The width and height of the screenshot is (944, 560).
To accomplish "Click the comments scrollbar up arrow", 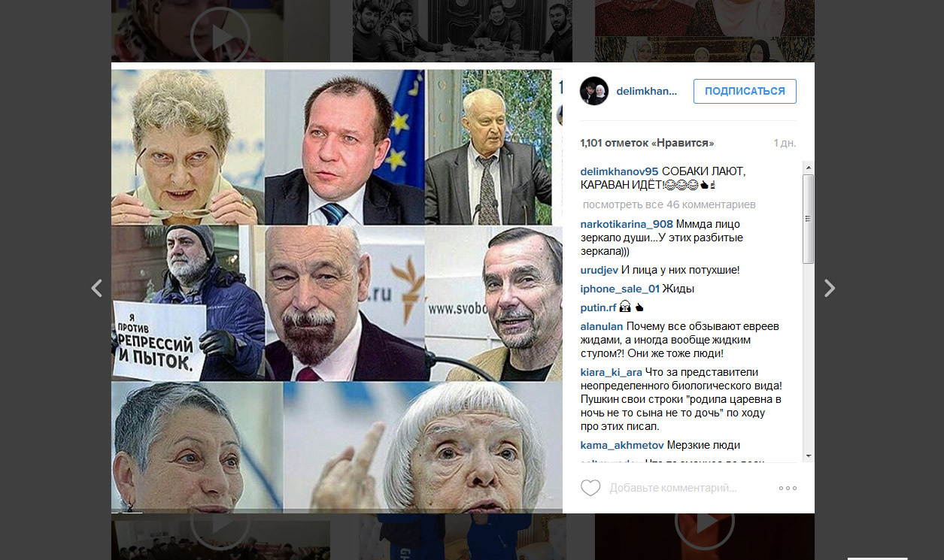I will 809,167.
